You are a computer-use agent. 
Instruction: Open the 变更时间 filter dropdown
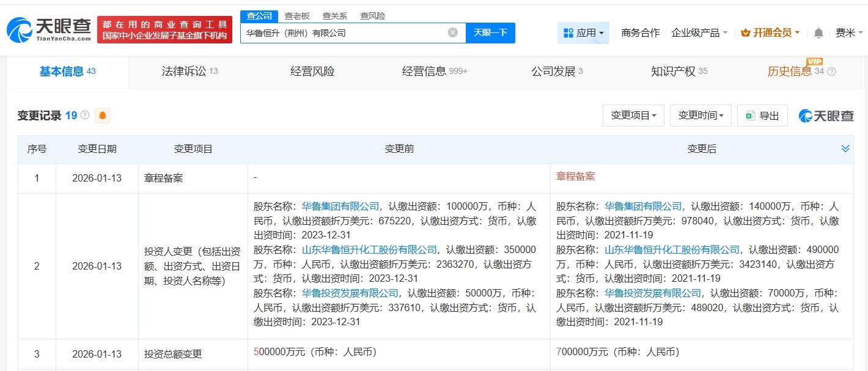point(701,115)
